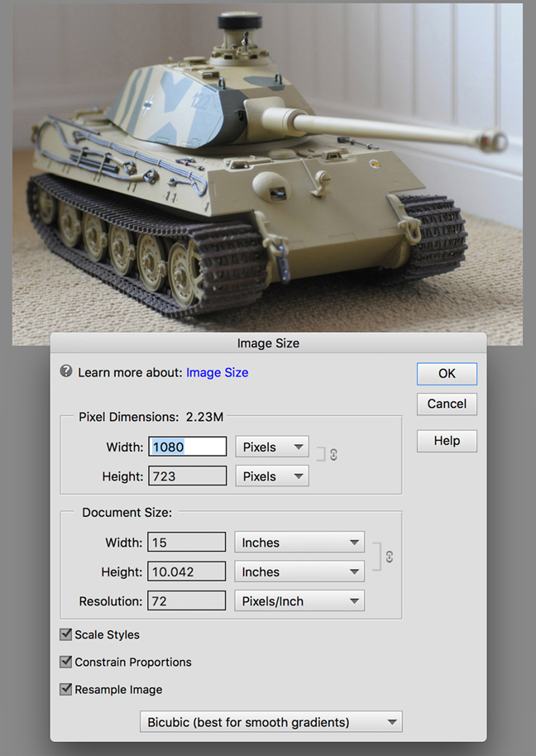Select the pixel Height field showing 723
This screenshot has height=756, width=536.
tap(187, 476)
